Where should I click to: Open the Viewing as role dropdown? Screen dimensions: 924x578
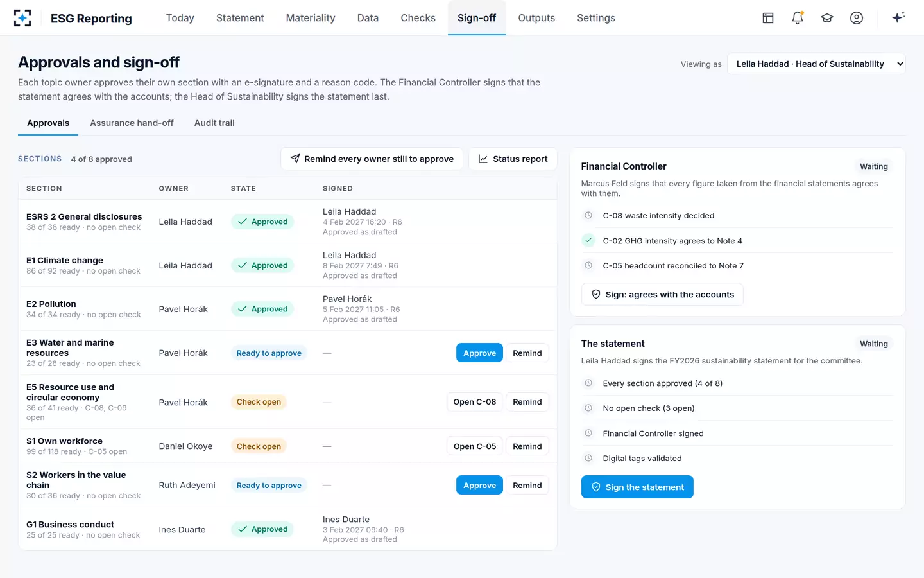pyautogui.click(x=816, y=64)
